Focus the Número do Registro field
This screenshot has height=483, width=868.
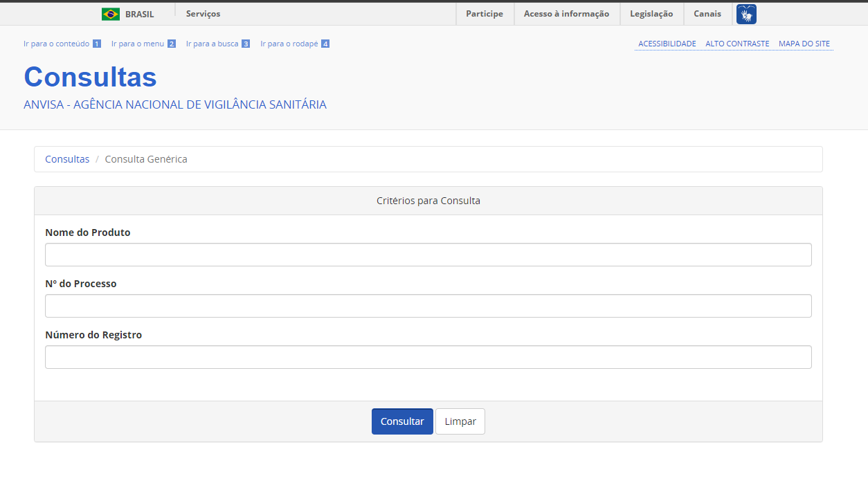pyautogui.click(x=428, y=357)
